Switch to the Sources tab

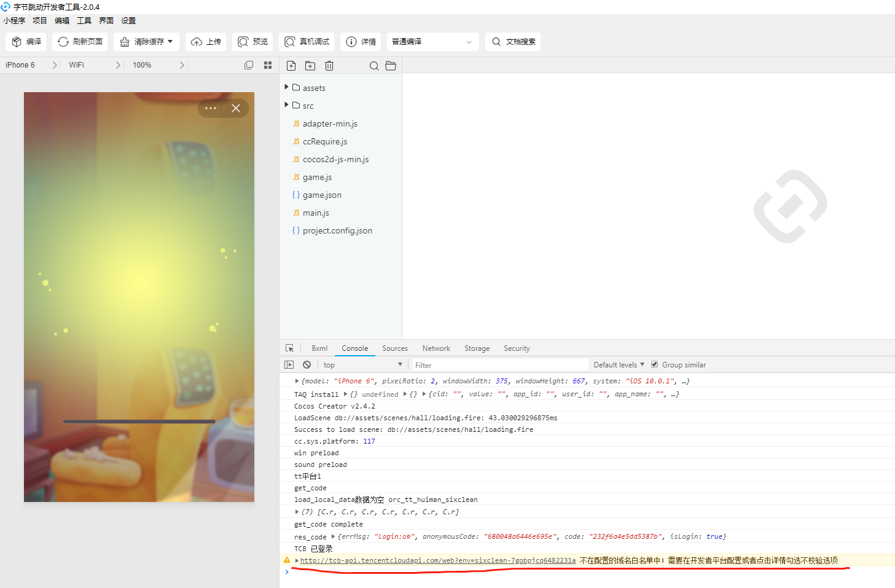pos(395,348)
